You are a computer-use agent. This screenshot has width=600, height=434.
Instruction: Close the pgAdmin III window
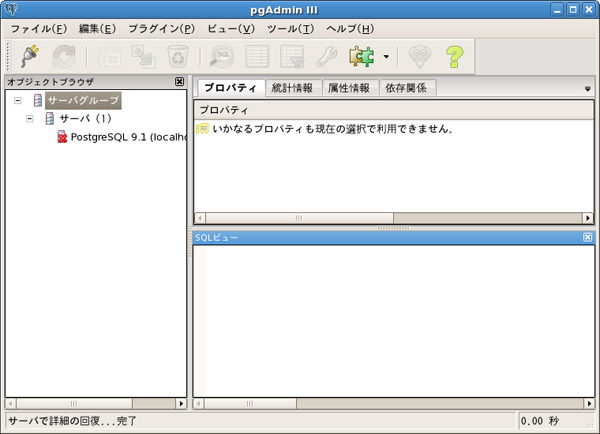tap(589, 10)
